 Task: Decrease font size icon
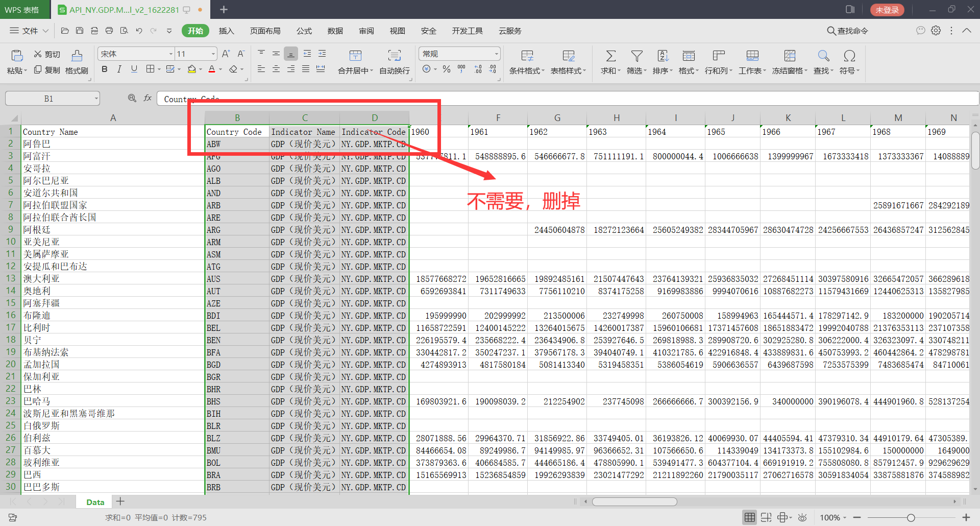pos(241,54)
